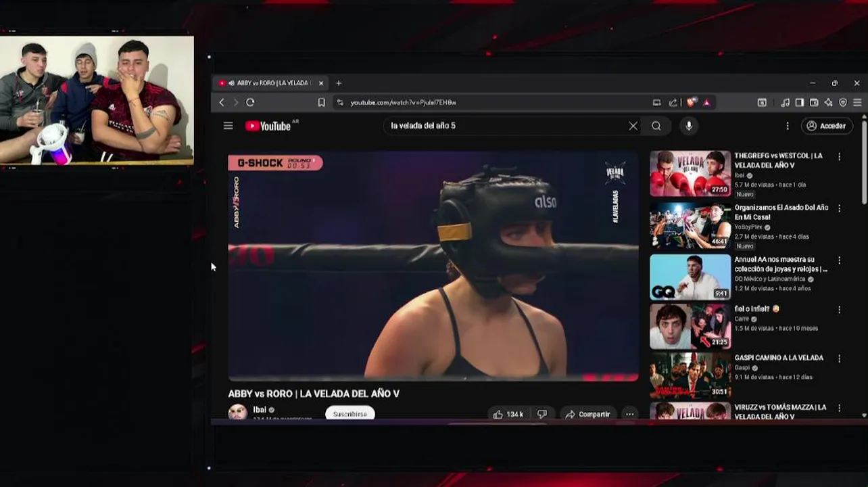Image resolution: width=868 pixels, height=487 pixels.
Task: Open "Organizamos El Asado Del Año En Mi Casa!" title
Action: coord(781,212)
